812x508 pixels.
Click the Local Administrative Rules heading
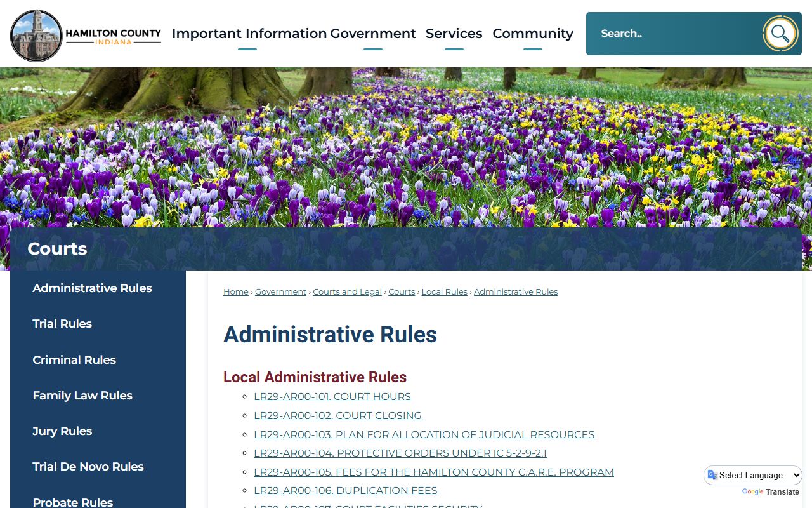(315, 377)
